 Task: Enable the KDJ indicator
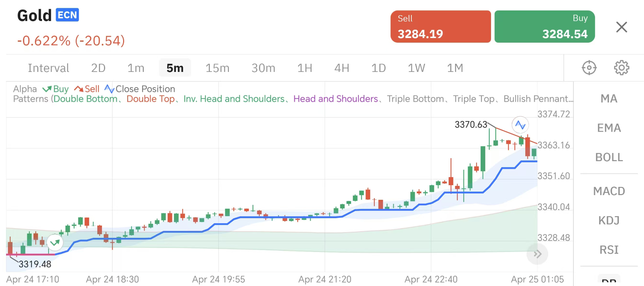coord(609,221)
